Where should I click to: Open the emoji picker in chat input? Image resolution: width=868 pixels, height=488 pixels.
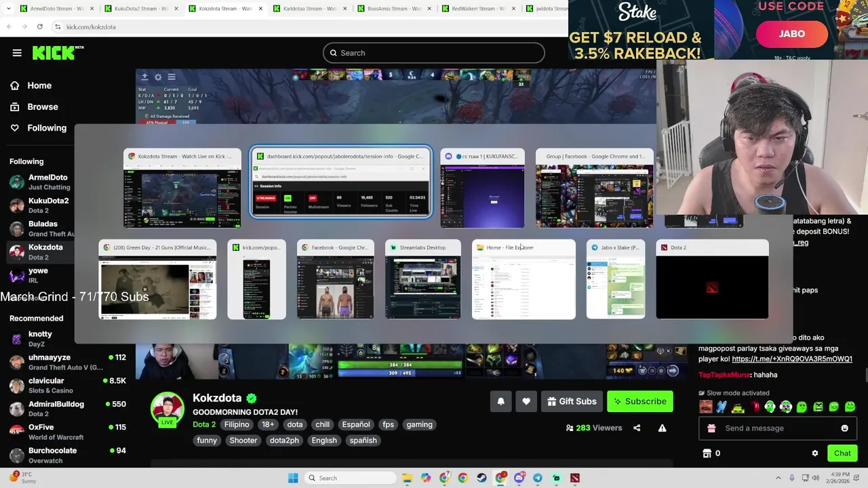(844, 428)
